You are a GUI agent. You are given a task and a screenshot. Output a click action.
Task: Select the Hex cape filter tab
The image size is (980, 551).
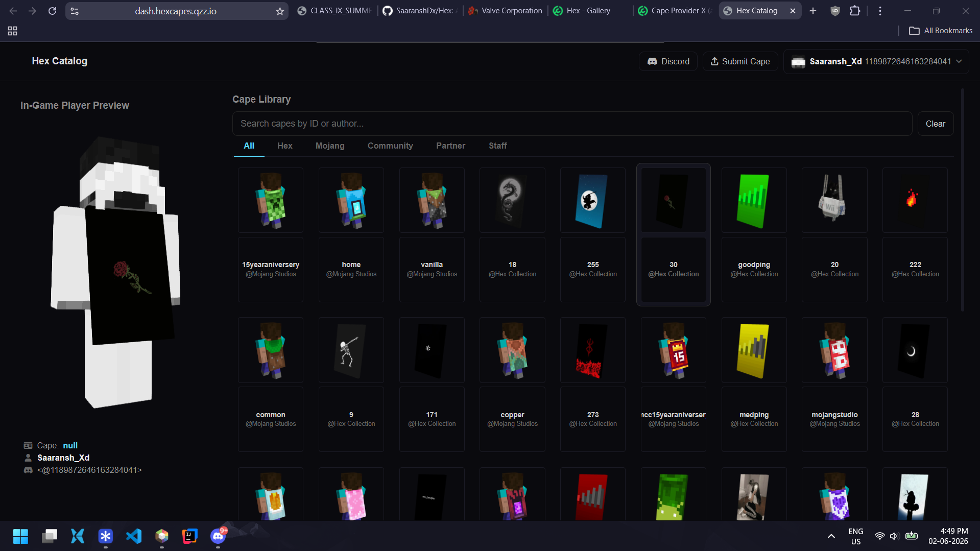tap(285, 146)
